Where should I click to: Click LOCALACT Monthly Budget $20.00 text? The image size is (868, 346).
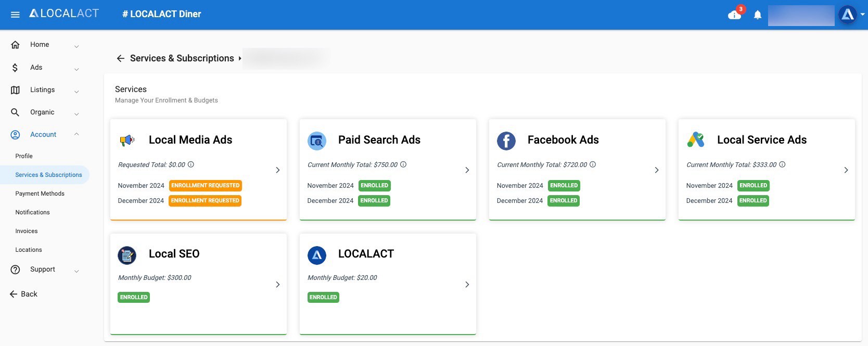342,278
